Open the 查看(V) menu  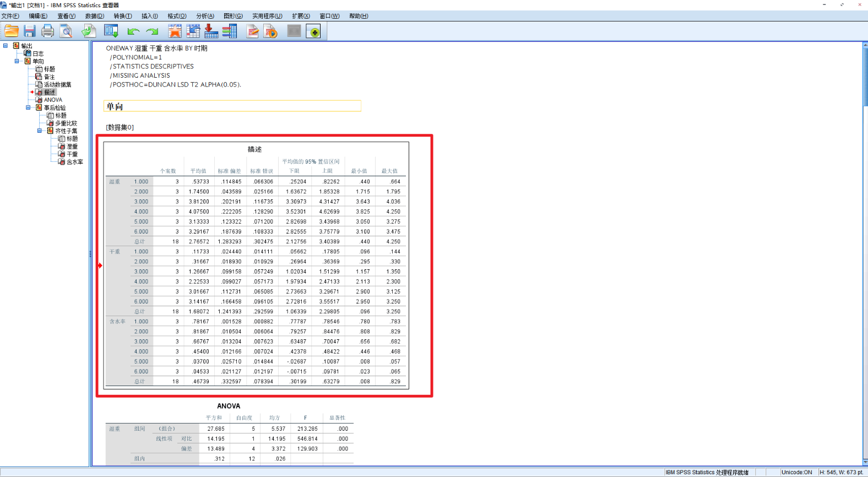click(67, 16)
